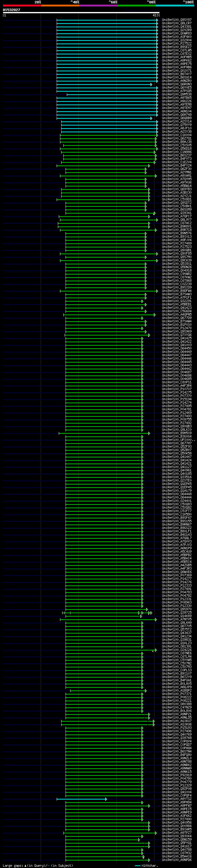The width and height of the screenshot is (197, 868).
Task: Click the short cyan alignment bar of UniRef100_A9YTS2
Action: pos(82,799)
